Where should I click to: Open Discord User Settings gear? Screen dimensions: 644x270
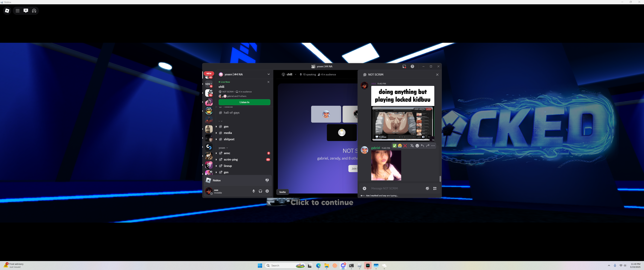click(x=267, y=191)
